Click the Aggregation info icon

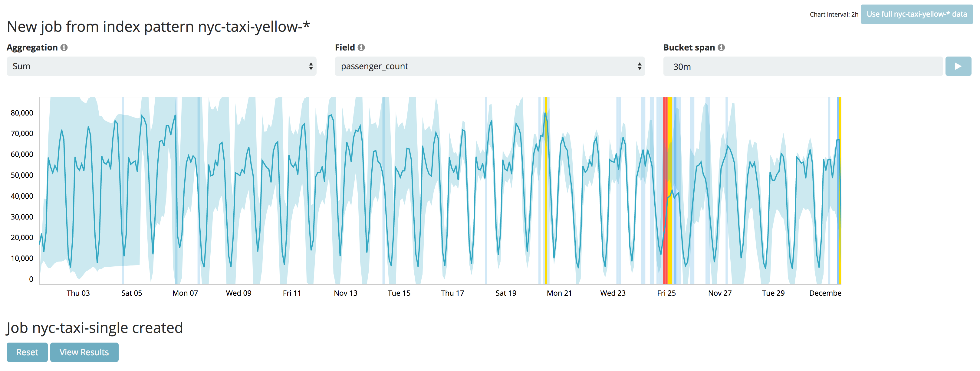click(64, 47)
